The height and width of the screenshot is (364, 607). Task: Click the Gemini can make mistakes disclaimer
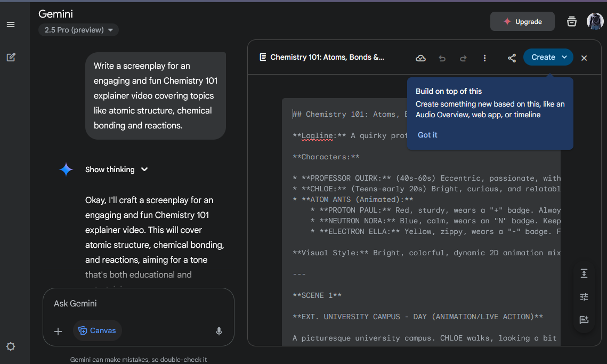click(x=139, y=360)
